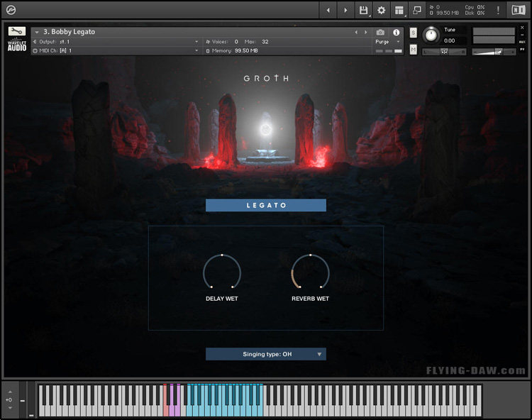Click the REVERB WET label
The width and height of the screenshot is (532, 420).
pyautogui.click(x=310, y=299)
